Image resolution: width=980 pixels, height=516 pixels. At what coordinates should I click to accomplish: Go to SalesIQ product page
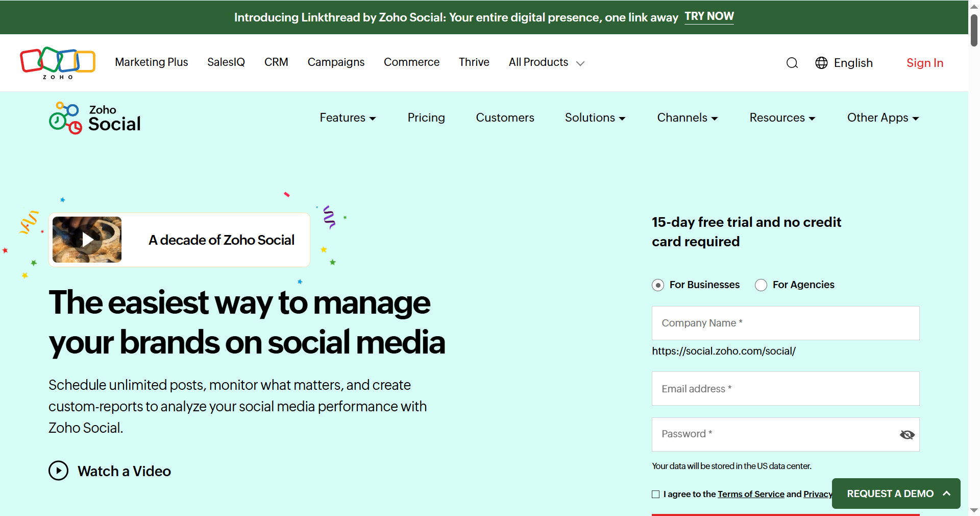226,62
